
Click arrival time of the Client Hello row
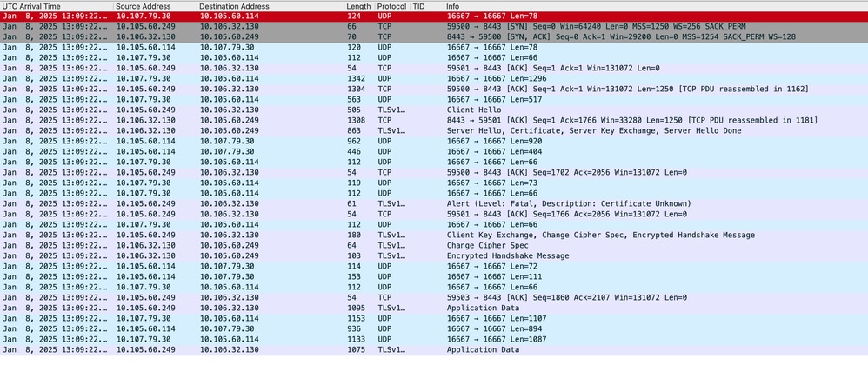55,110
